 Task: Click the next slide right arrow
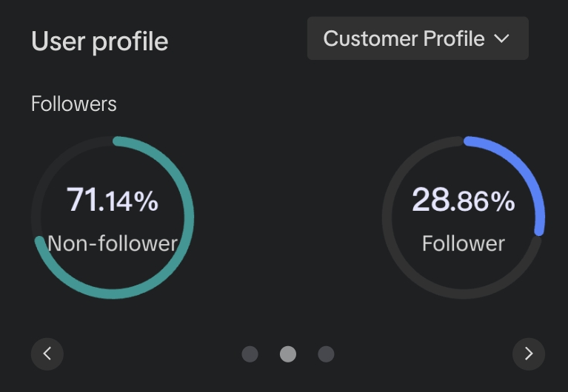529,354
